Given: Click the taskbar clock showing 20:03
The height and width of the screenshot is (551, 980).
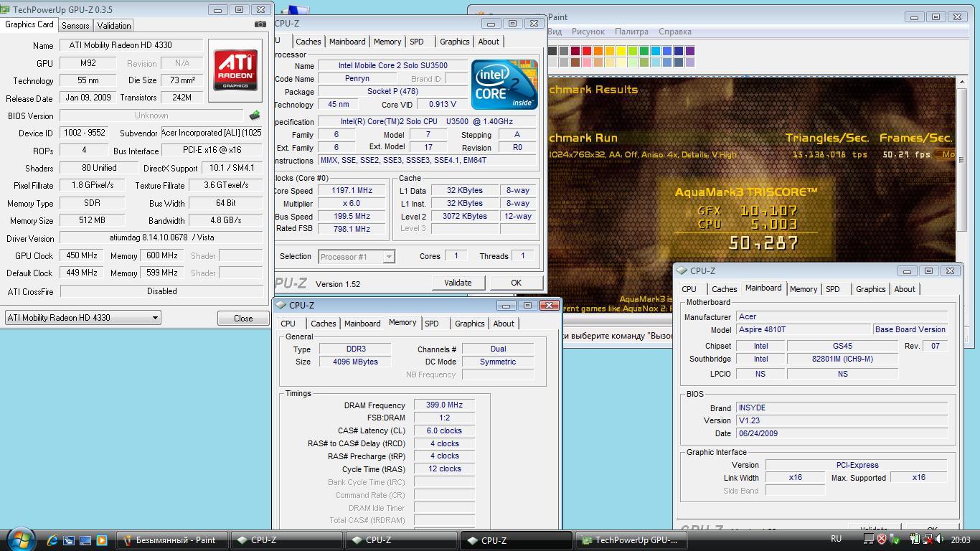Looking at the screenshot, I should (960, 540).
